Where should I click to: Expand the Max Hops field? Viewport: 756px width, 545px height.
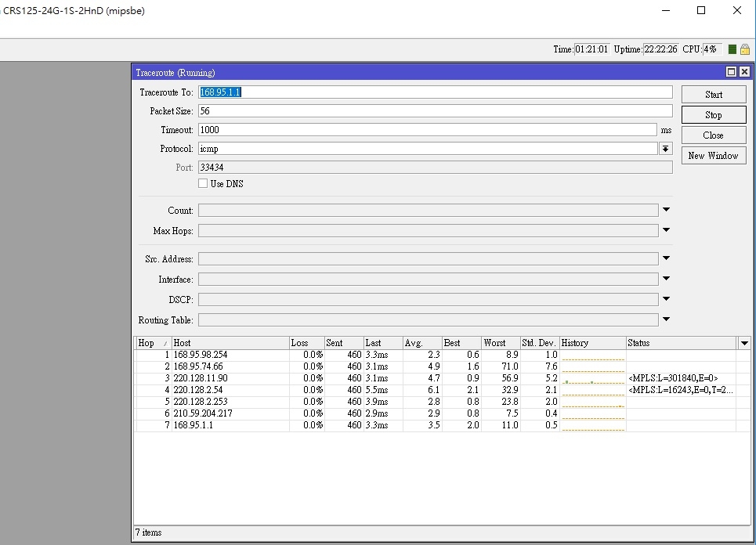click(666, 230)
